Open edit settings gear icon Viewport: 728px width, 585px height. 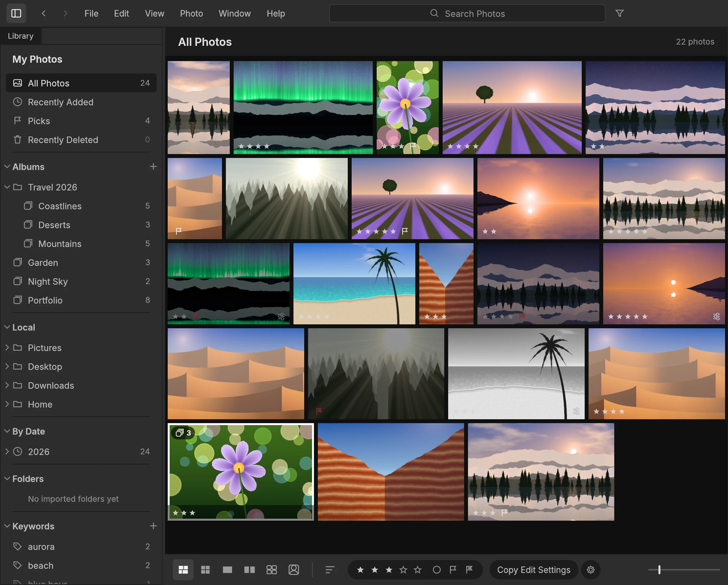tap(591, 570)
